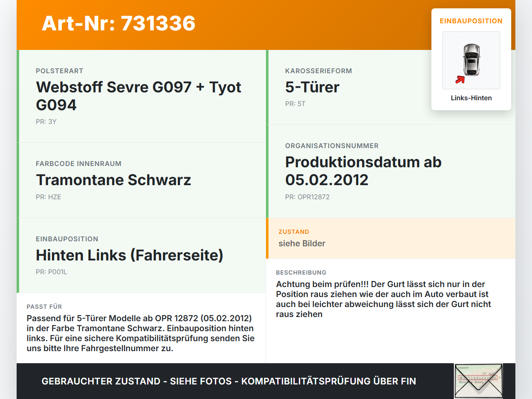The image size is (532, 399).
Task: Select Hinten Links (Fahrerseite) position card
Action: click(x=141, y=255)
